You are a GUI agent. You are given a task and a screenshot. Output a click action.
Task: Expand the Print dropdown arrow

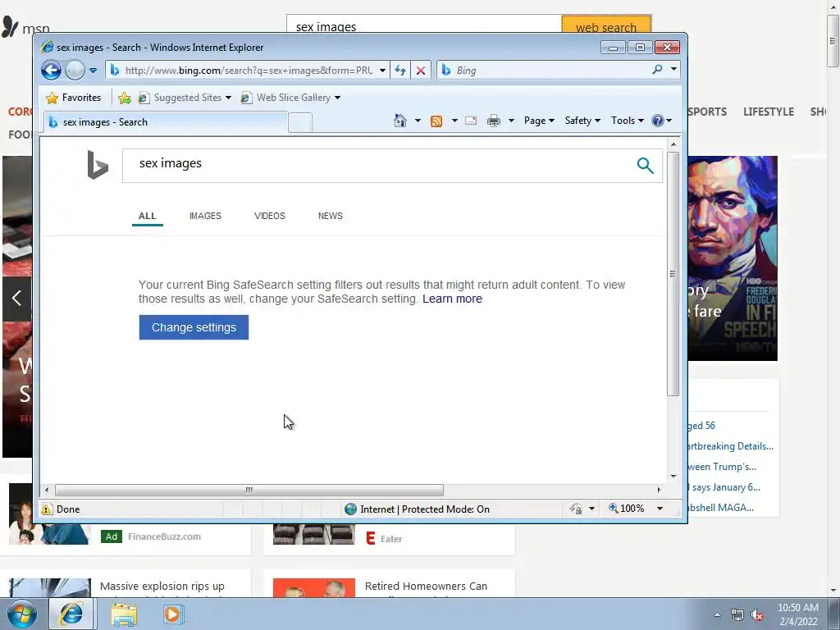coord(511,121)
